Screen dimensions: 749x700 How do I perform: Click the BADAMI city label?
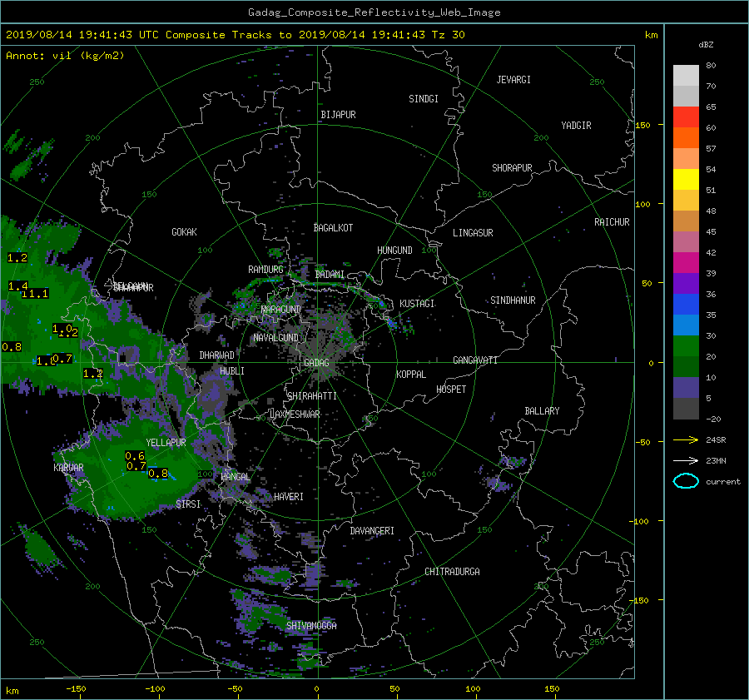330,275
